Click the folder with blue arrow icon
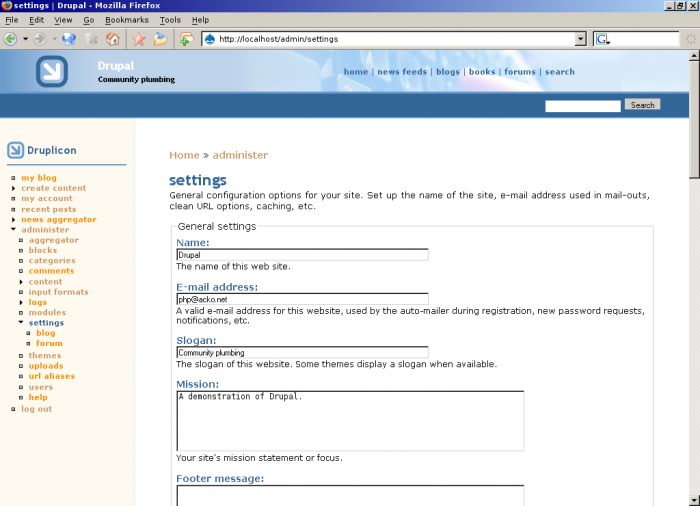700x506 pixels. (x=160, y=39)
